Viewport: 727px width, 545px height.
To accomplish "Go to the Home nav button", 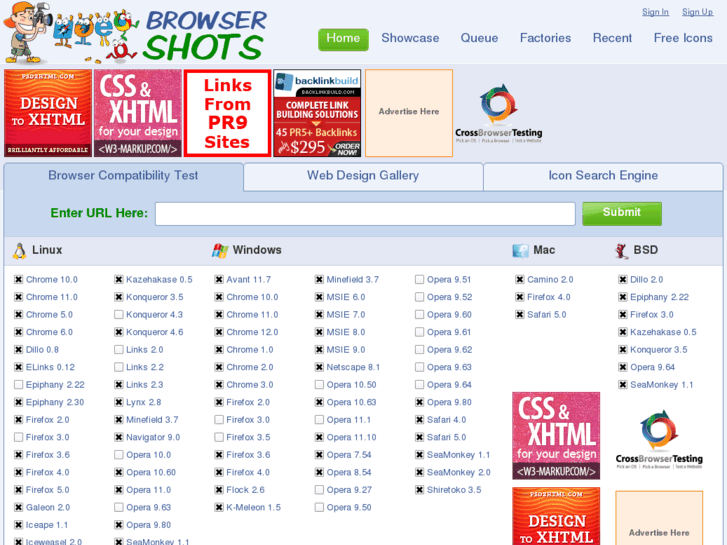I will point(343,39).
